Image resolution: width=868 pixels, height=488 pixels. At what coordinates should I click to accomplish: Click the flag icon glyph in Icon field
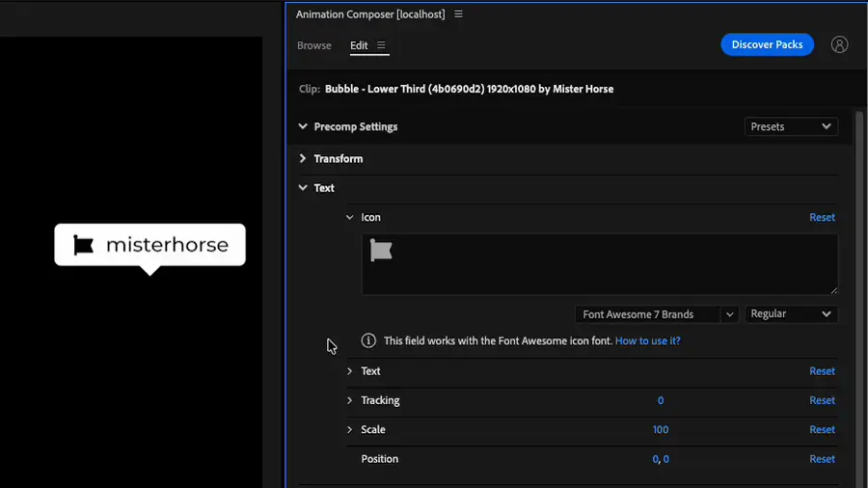[381, 250]
